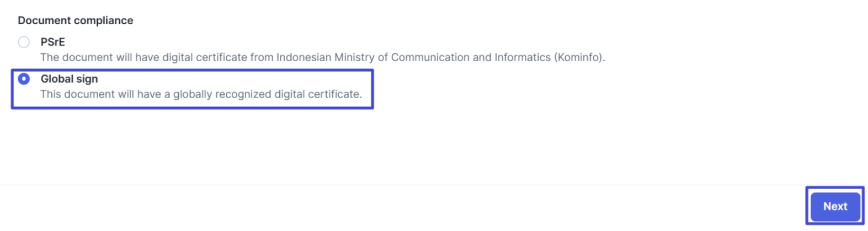This screenshot has height=231, width=868.
Task: Click the empty unselected radio circle
Action: coord(24,42)
